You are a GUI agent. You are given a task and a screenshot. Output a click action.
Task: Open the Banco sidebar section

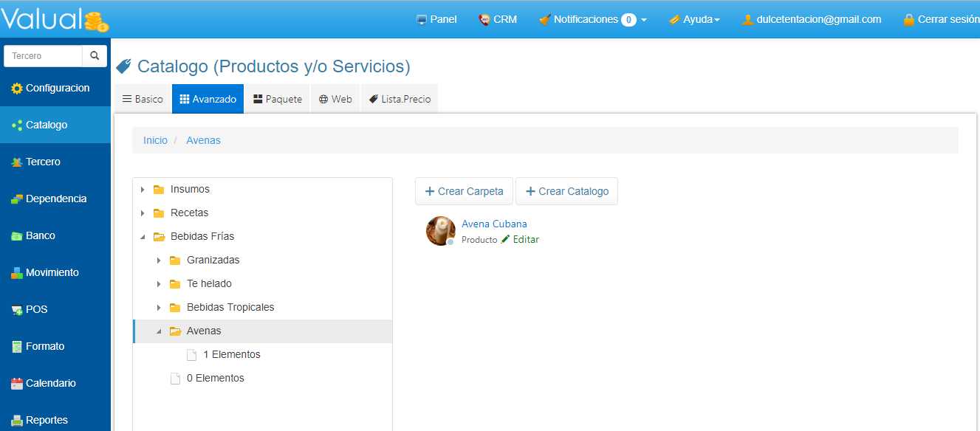40,235
